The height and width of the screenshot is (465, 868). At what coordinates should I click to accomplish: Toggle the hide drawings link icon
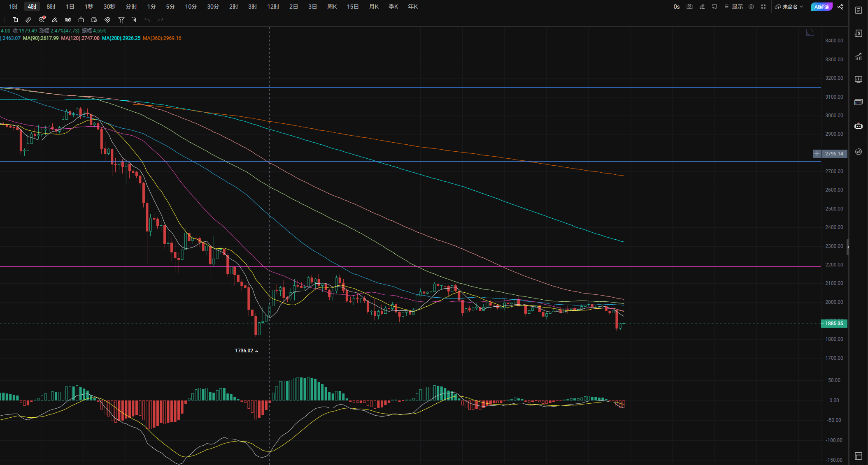pos(107,20)
